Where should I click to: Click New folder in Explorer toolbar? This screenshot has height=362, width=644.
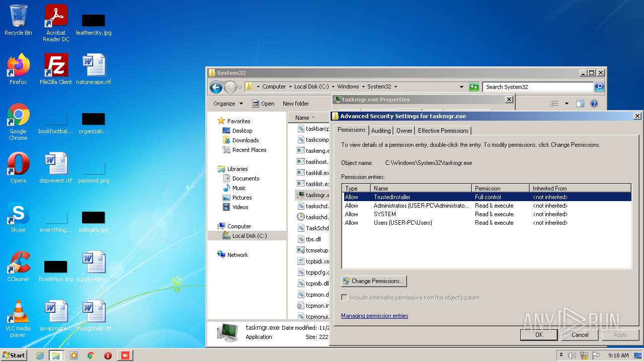[296, 104]
